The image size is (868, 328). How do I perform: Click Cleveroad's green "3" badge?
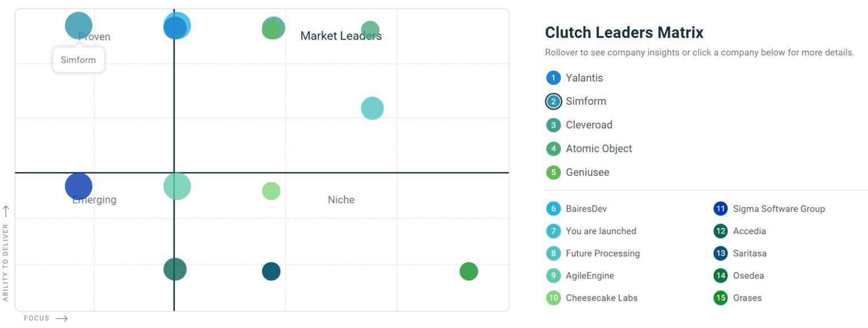553,124
